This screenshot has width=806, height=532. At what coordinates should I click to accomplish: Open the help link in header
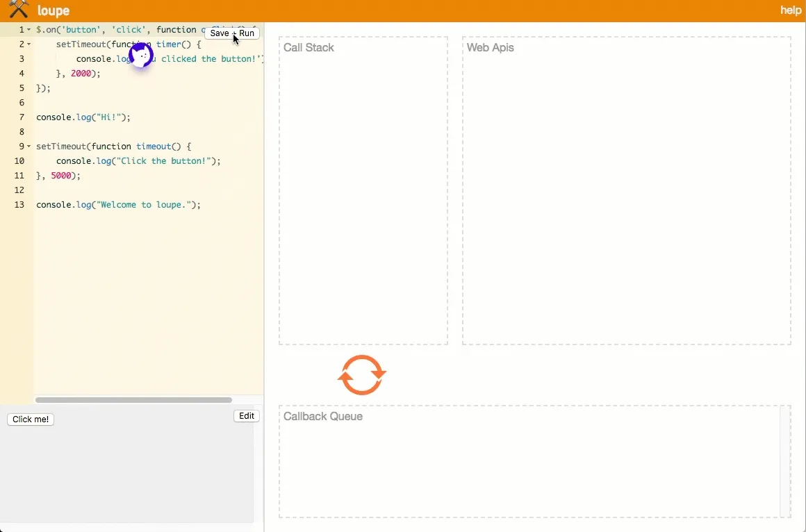coord(791,10)
